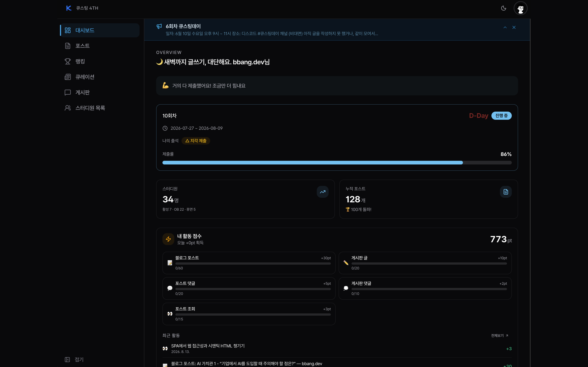This screenshot has height=367, width=588.
Task: Click the sidebar collapse panel icon
Action: (67, 359)
